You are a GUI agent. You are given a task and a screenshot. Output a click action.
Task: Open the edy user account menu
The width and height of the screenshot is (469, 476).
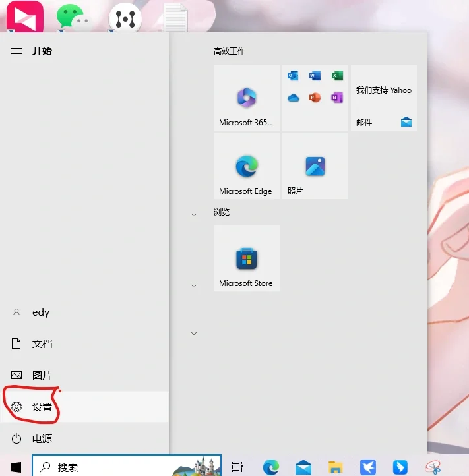84,312
